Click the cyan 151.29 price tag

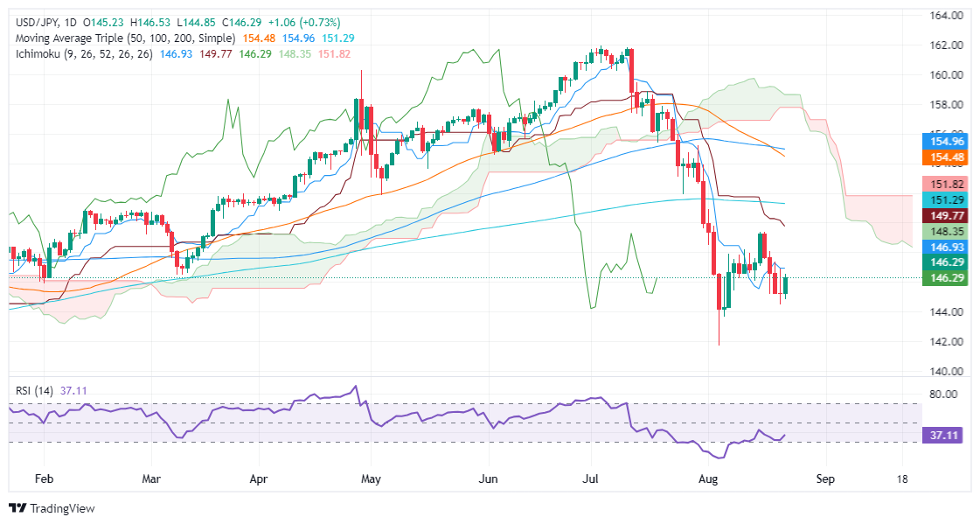pyautogui.click(x=946, y=200)
